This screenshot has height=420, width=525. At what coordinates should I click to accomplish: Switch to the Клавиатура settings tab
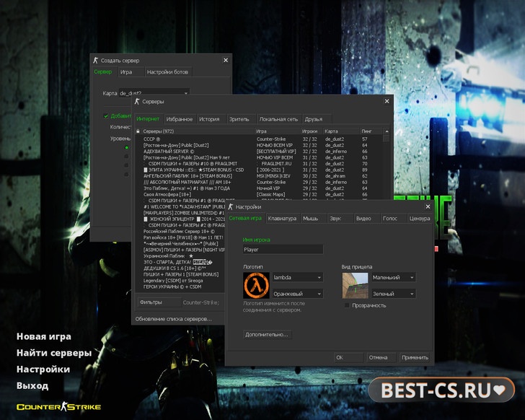282,219
